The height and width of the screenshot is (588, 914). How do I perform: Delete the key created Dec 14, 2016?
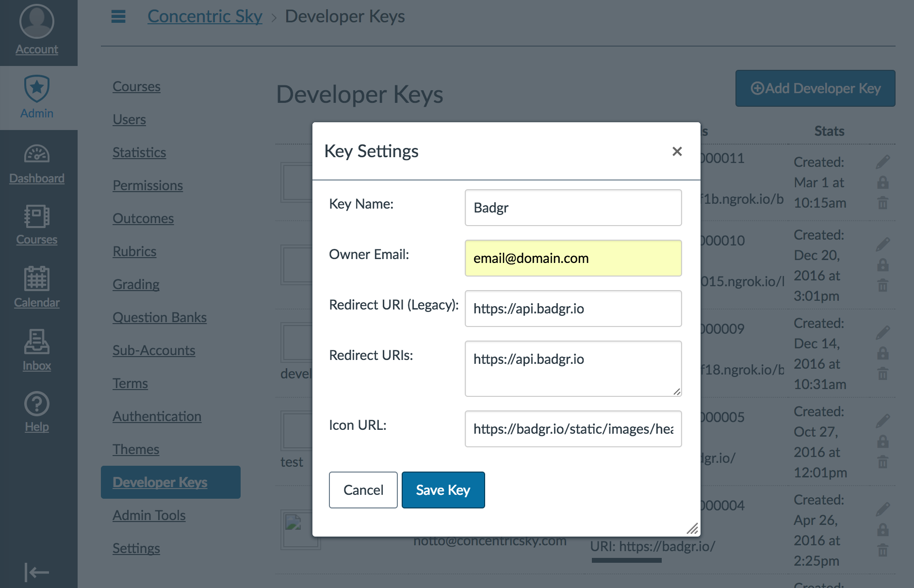point(883,374)
